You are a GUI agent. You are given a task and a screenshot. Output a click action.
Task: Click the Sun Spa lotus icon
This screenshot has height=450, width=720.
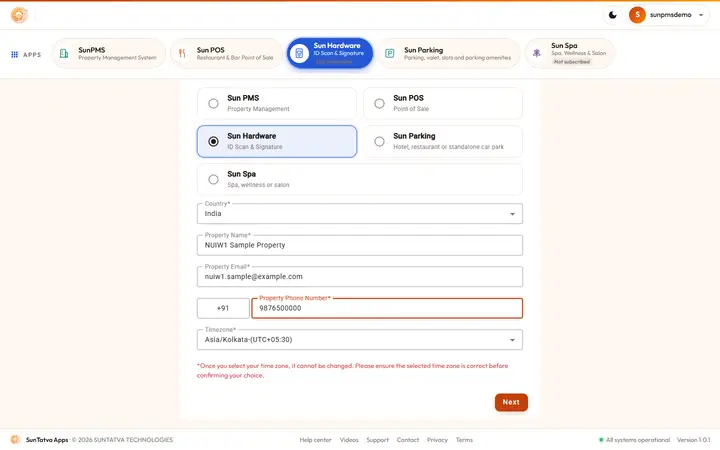pos(536,53)
